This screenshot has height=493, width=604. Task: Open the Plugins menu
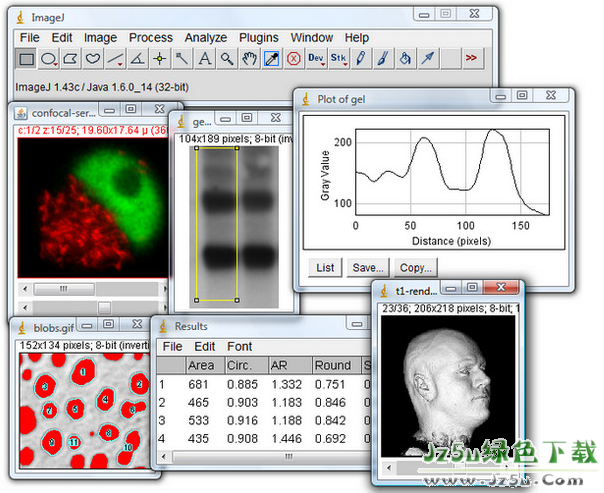[258, 38]
